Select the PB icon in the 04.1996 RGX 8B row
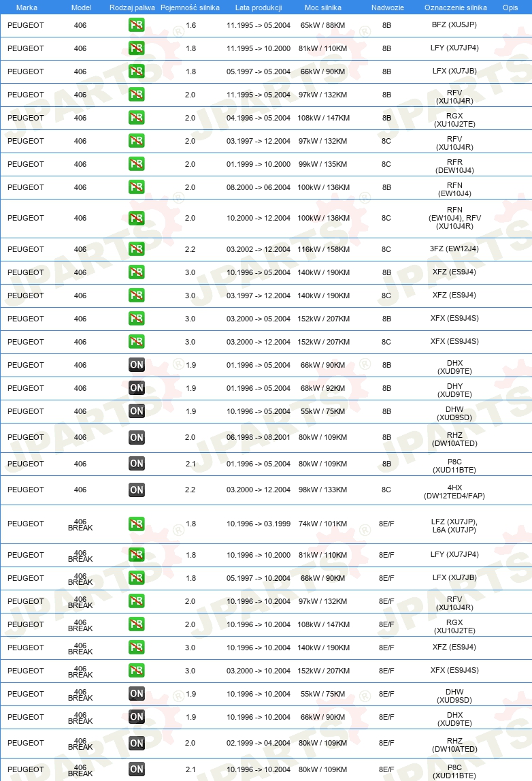This screenshot has width=532, height=781. pyautogui.click(x=136, y=118)
